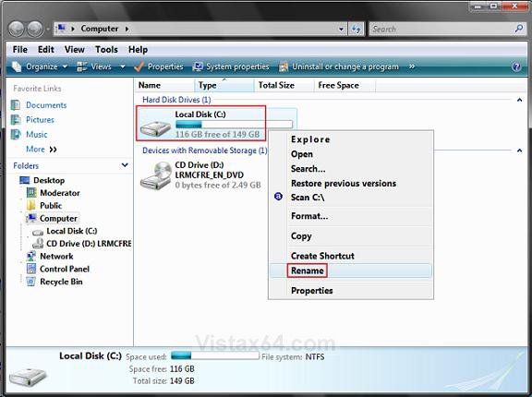Collapse the Folders pane chevron
Image resolution: width=532 pixels, height=397 pixels.
pos(125,165)
